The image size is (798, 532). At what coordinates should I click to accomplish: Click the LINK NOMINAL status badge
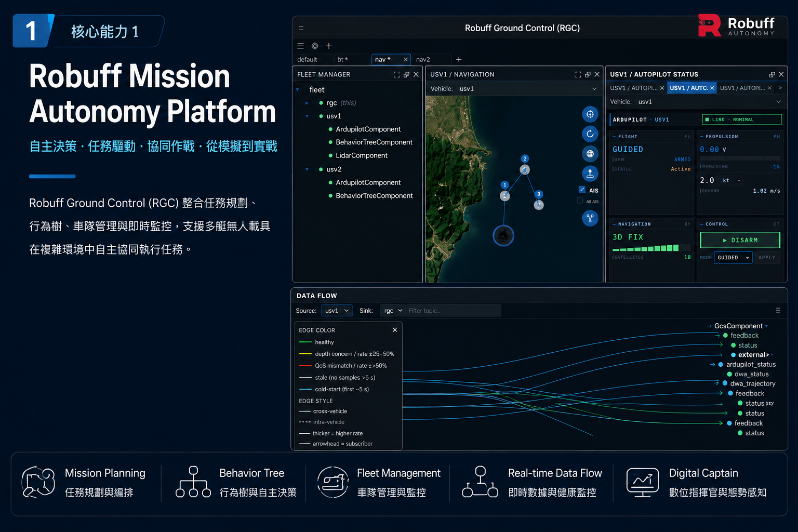[741, 119]
